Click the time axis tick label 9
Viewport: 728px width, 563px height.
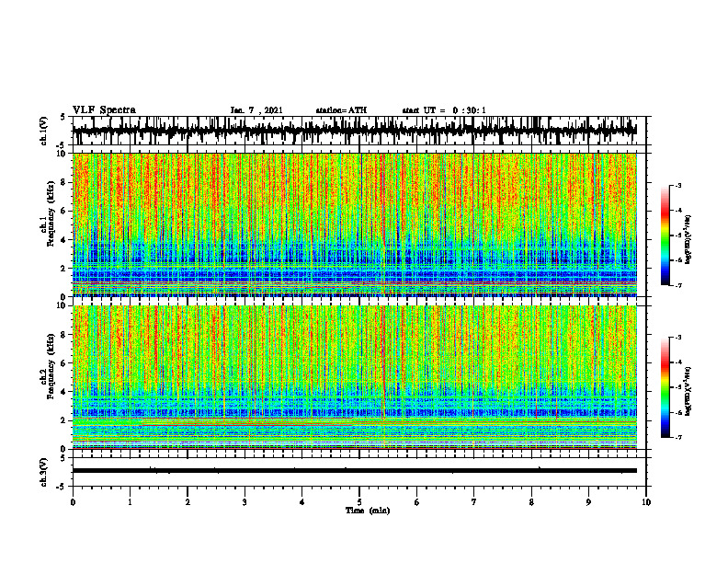click(588, 502)
